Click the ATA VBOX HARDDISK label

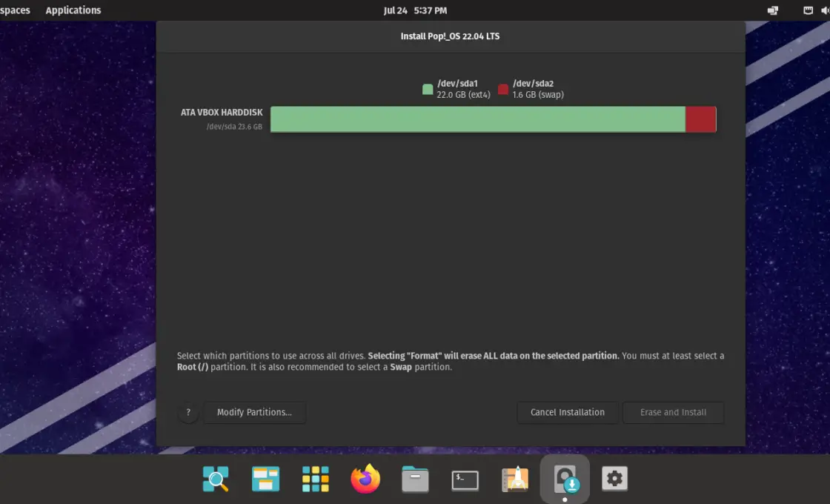pyautogui.click(x=222, y=112)
